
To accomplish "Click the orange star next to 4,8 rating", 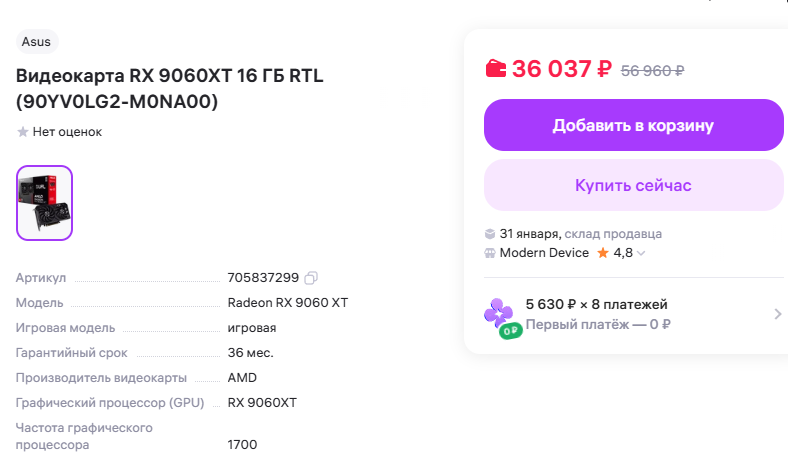I will [603, 253].
